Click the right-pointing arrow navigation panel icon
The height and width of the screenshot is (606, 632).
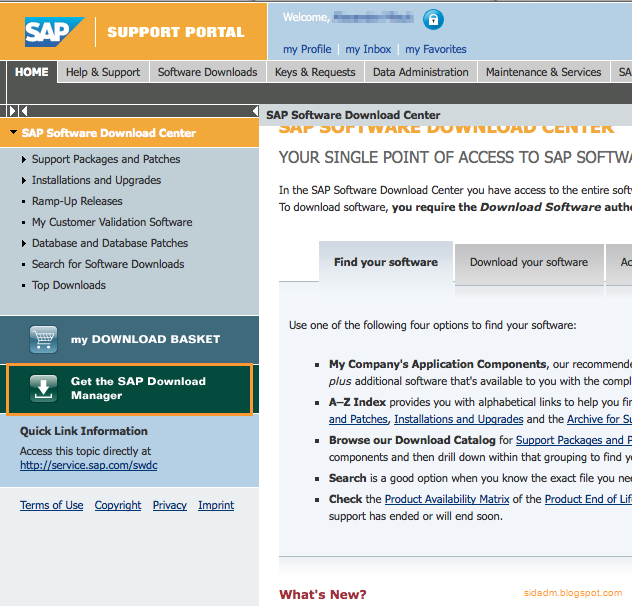(12, 111)
